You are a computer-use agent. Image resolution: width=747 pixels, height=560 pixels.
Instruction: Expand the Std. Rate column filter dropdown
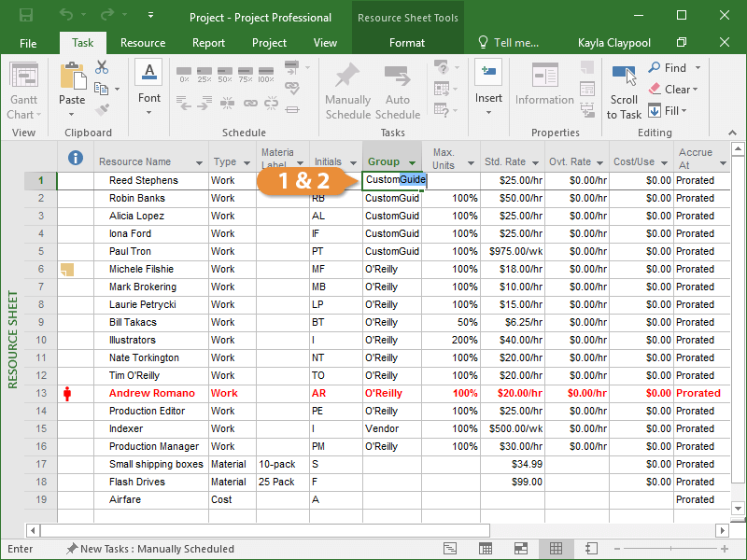coord(536,163)
